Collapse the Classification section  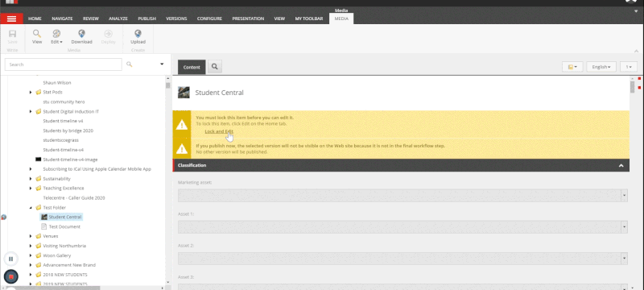coord(621,165)
